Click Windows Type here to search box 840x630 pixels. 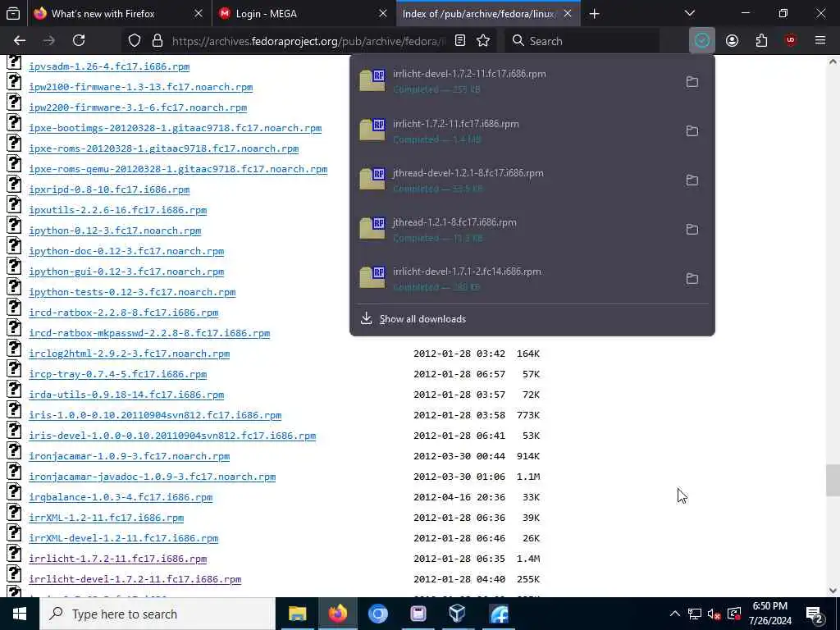157,614
